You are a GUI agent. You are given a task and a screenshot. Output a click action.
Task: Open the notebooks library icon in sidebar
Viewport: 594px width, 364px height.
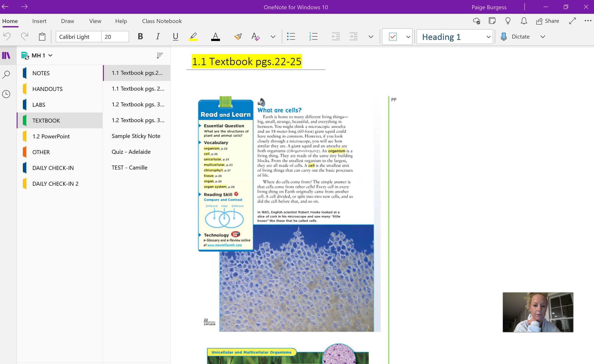click(x=7, y=56)
